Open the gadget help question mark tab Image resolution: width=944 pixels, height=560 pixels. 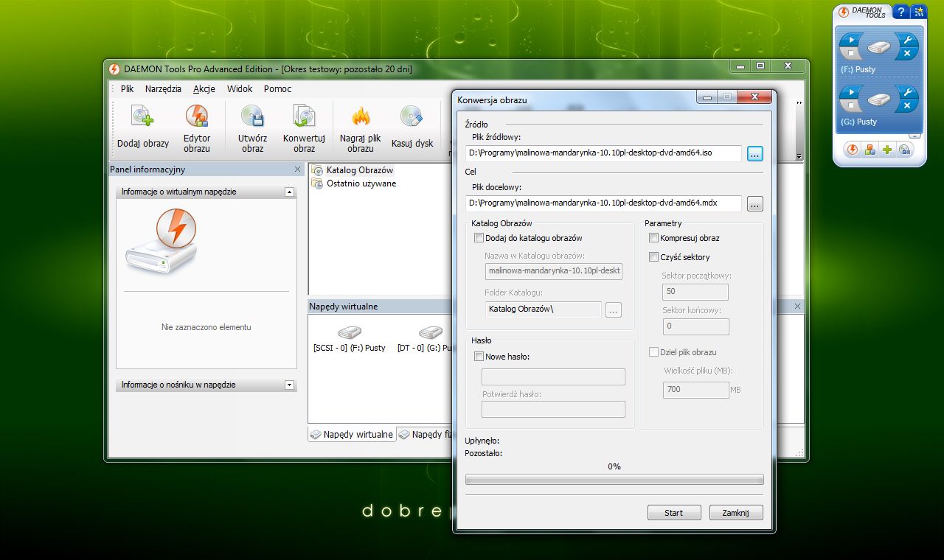901,13
